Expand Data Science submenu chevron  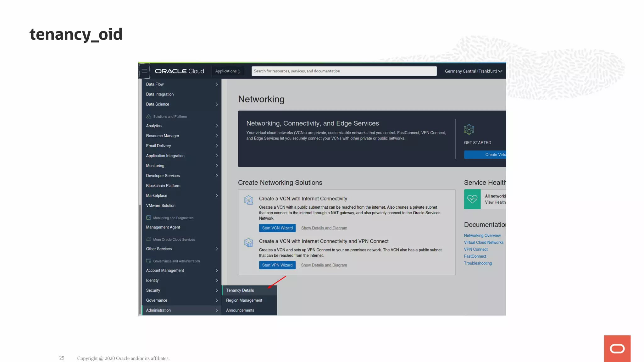(217, 104)
